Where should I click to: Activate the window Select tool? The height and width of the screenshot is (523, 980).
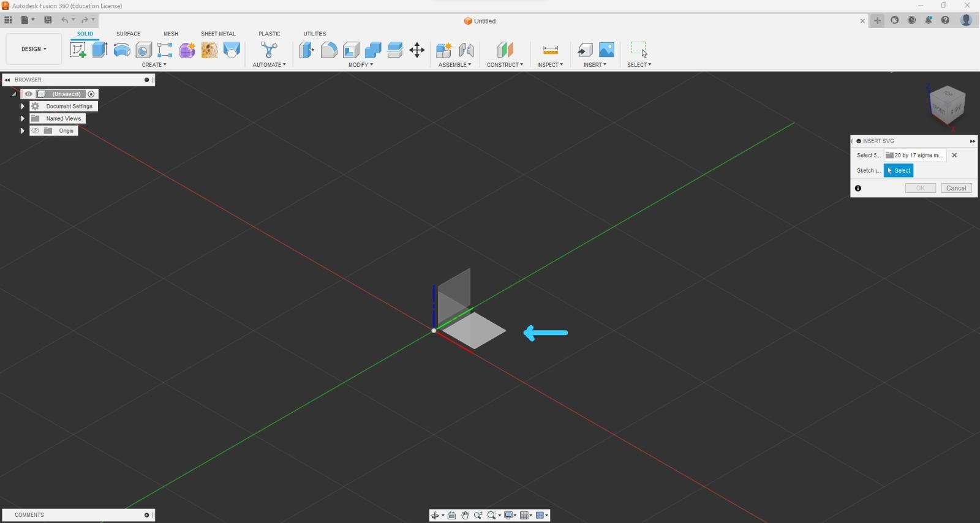[639, 50]
